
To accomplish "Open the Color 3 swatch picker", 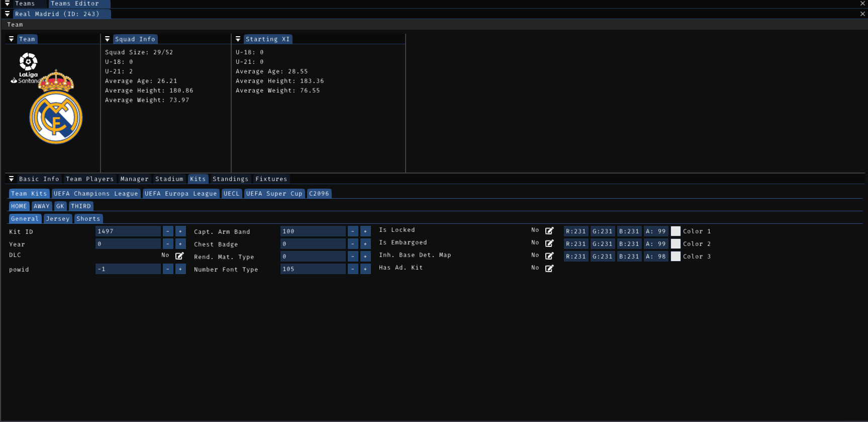I will (676, 257).
